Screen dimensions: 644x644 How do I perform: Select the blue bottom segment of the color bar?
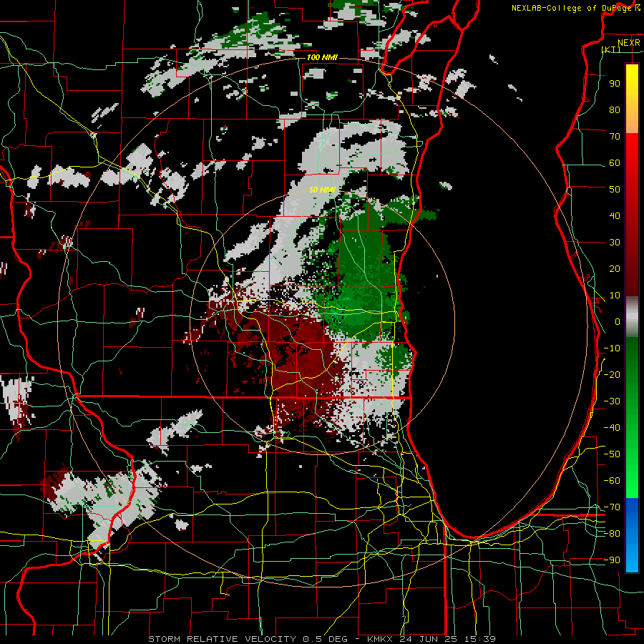[632, 535]
